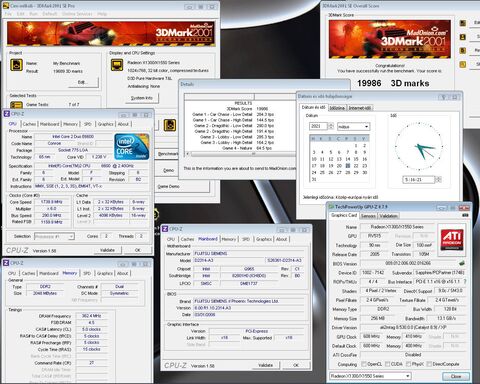480x384 pixels.
Task: Click the help question-mark button in date dialog
Action: 443,97
